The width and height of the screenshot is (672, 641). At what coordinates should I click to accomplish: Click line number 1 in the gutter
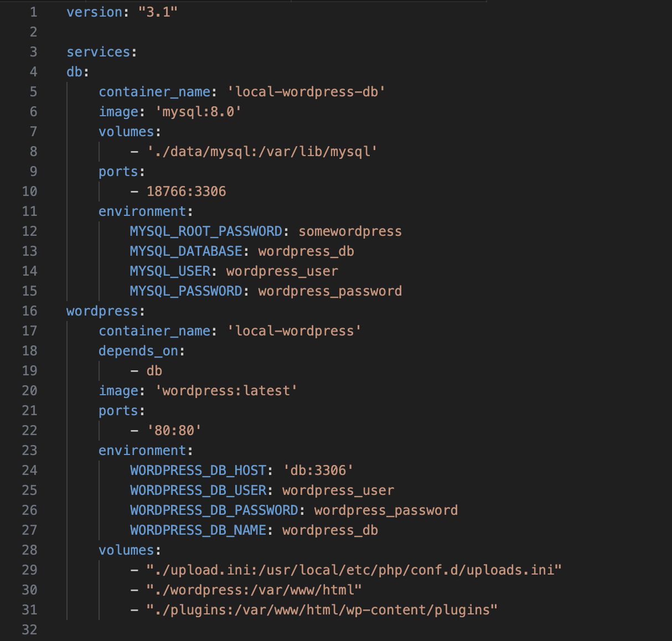point(33,12)
